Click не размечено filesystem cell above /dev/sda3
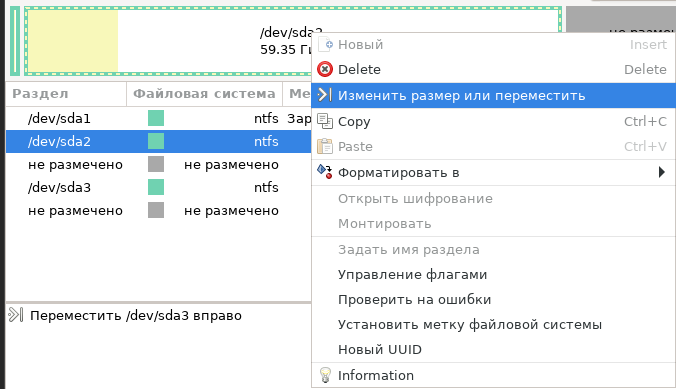Image resolution: width=676 pixels, height=389 pixels. pyautogui.click(x=231, y=165)
